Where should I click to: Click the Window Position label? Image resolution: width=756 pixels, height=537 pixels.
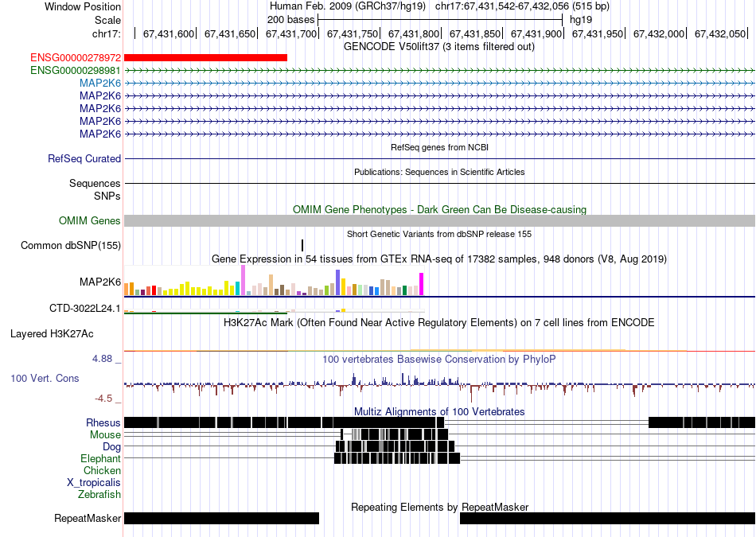click(83, 6)
